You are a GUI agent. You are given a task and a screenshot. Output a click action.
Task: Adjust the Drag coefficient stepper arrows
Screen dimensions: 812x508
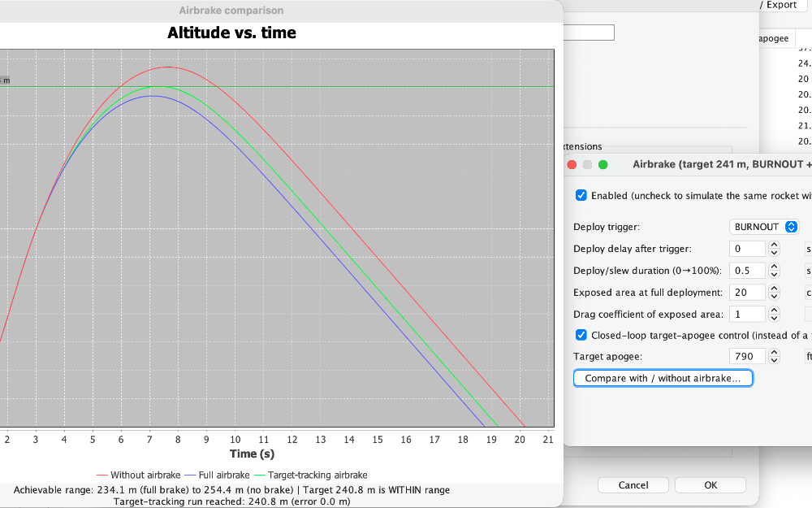click(774, 314)
